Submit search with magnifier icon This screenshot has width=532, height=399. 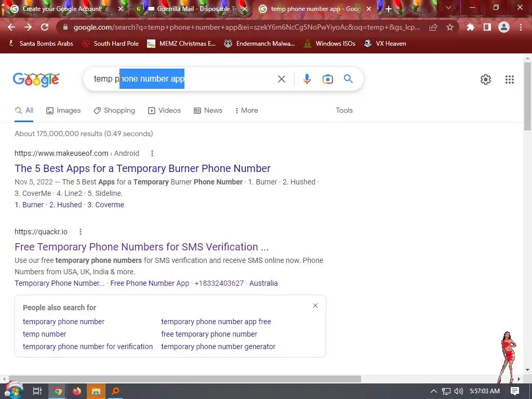pyautogui.click(x=348, y=79)
